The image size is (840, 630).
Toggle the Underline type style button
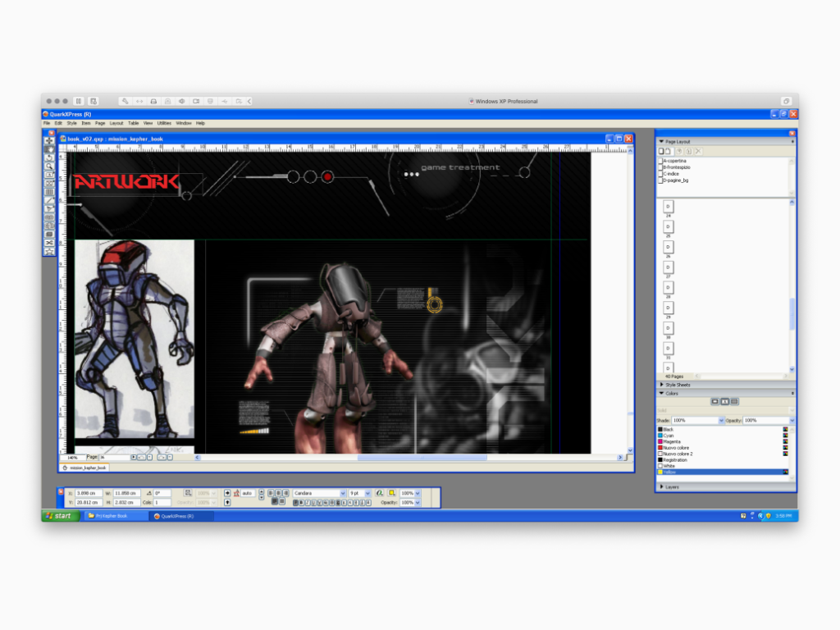(x=313, y=503)
